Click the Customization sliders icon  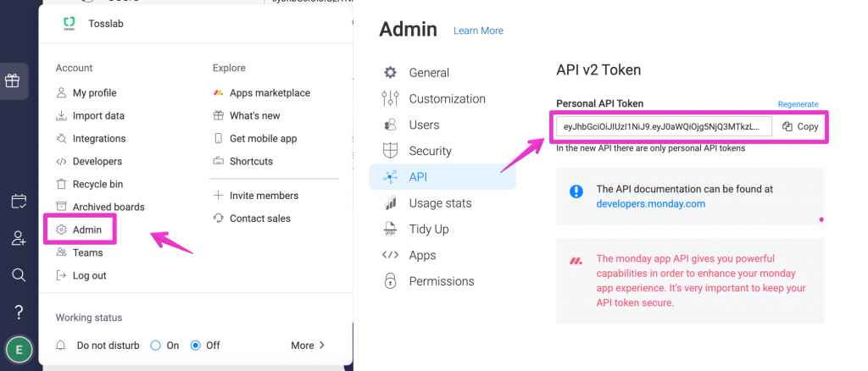click(390, 98)
